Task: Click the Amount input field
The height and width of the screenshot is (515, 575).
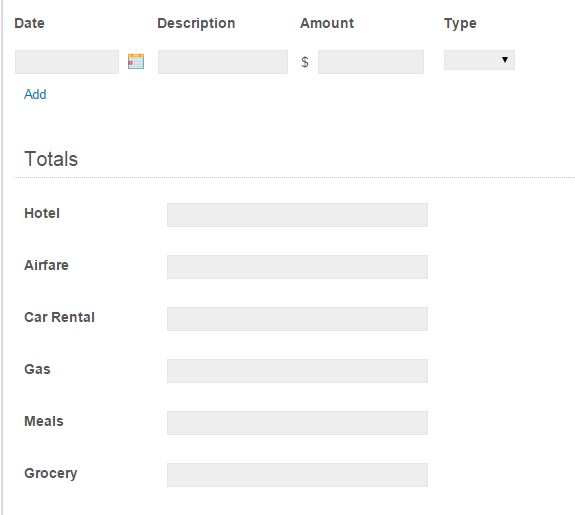Action: pyautogui.click(x=371, y=62)
